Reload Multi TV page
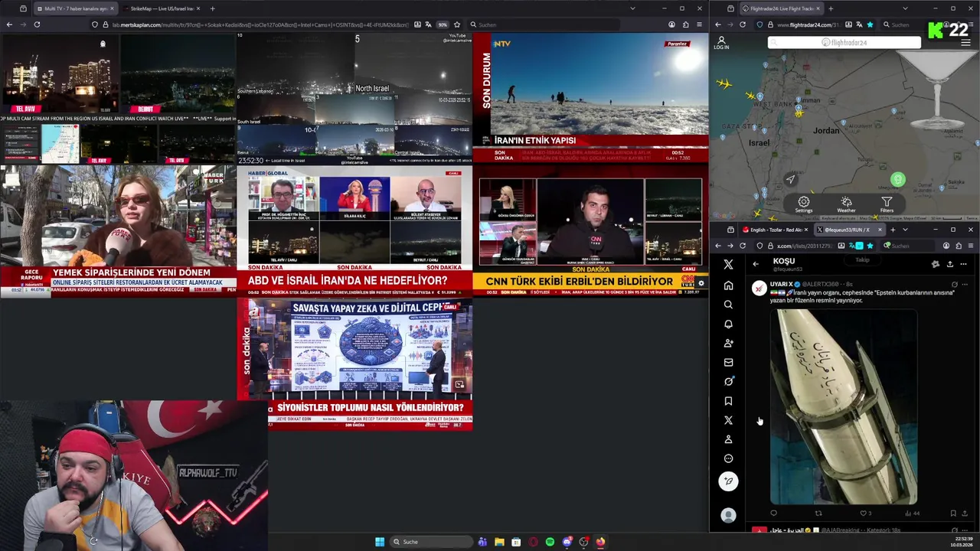The image size is (980, 551). point(37,24)
